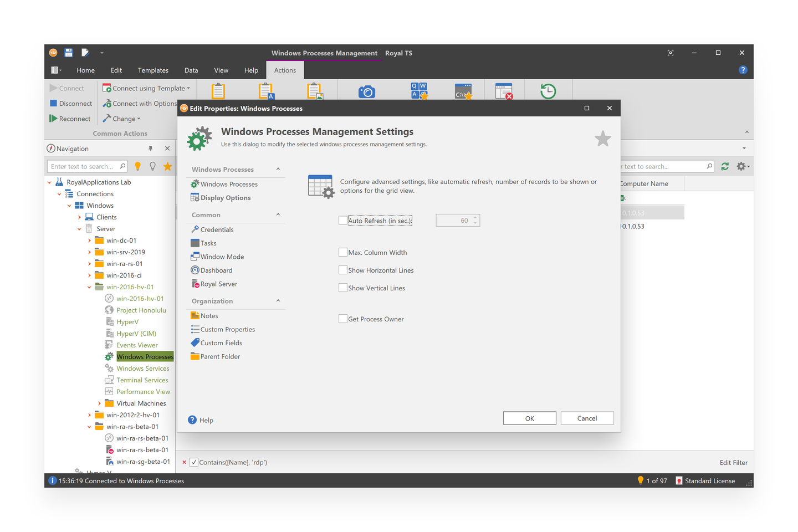The width and height of the screenshot is (798, 532).
Task: Check the Show Horizontal Lines option
Action: (342, 270)
